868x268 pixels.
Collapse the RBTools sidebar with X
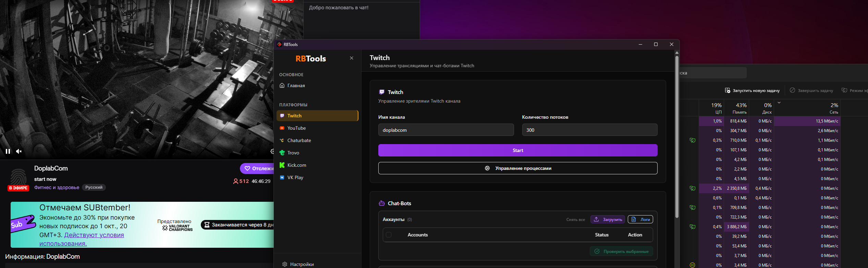tap(351, 58)
